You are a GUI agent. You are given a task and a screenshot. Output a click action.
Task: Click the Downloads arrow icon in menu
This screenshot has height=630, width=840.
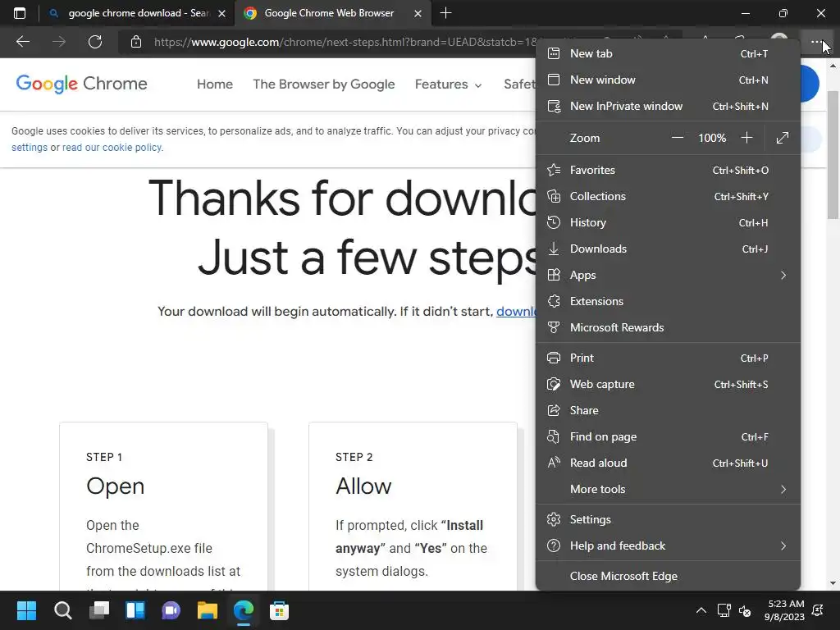click(554, 249)
